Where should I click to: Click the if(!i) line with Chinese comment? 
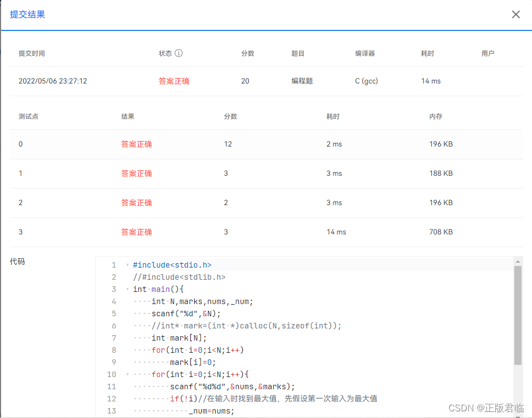point(273,399)
